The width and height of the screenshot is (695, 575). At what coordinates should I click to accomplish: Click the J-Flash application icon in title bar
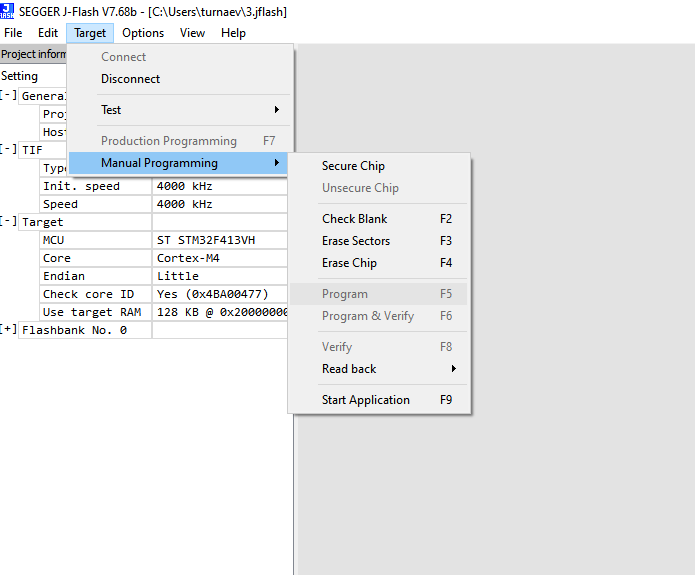click(x=7, y=11)
